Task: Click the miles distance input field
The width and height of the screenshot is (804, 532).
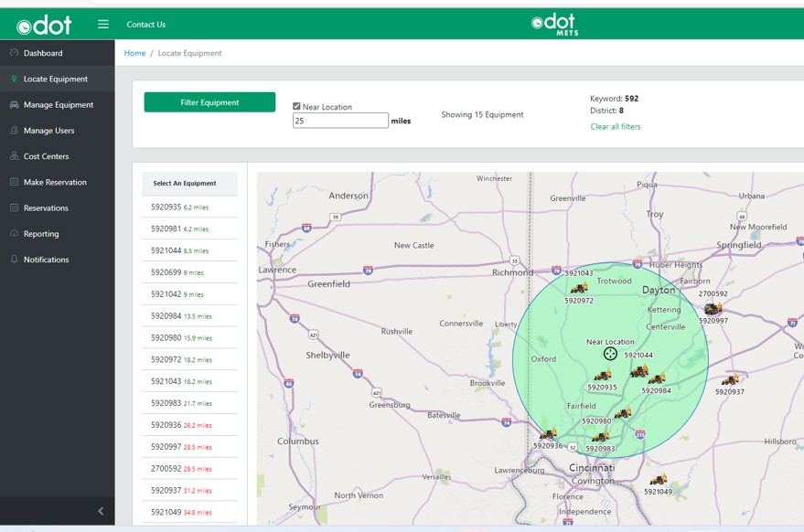Action: 340,121
